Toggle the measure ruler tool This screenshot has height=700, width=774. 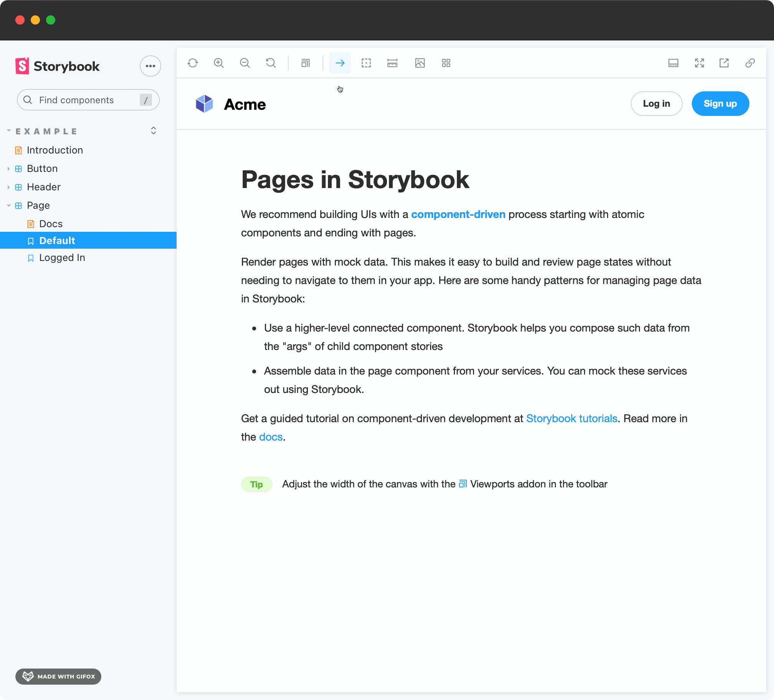tap(392, 63)
